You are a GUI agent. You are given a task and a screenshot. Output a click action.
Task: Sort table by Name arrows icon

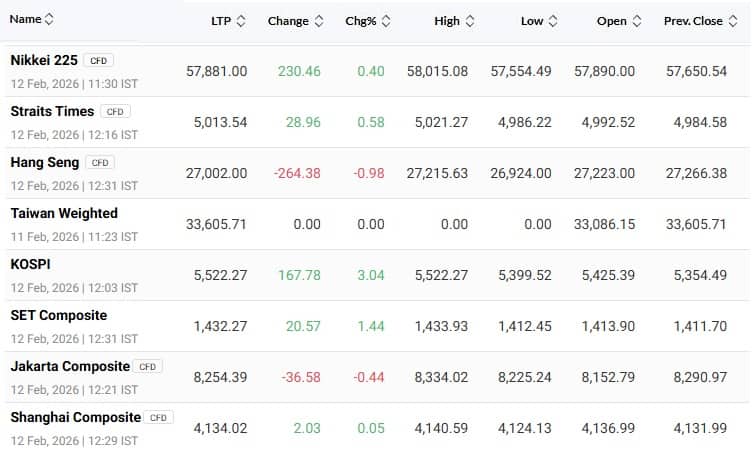click(49, 19)
